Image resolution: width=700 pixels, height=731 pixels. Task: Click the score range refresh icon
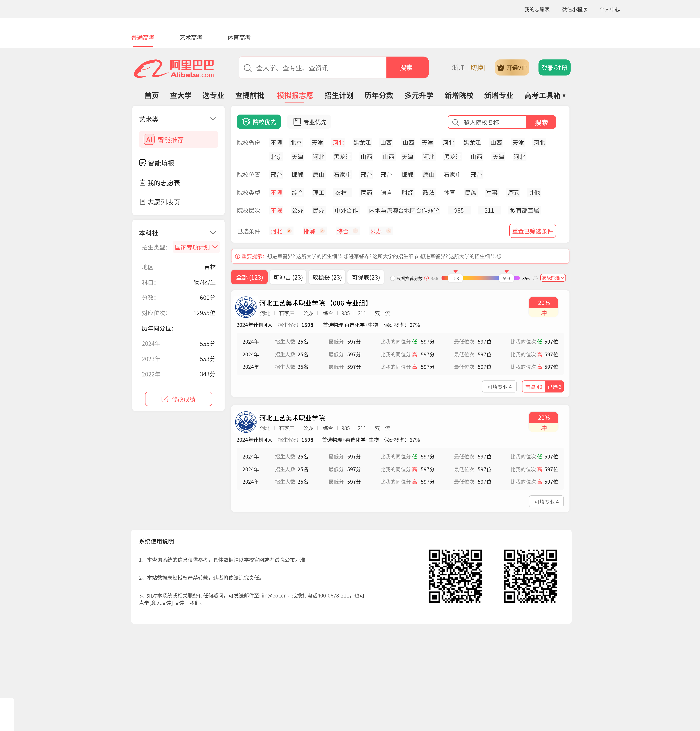[x=535, y=278]
